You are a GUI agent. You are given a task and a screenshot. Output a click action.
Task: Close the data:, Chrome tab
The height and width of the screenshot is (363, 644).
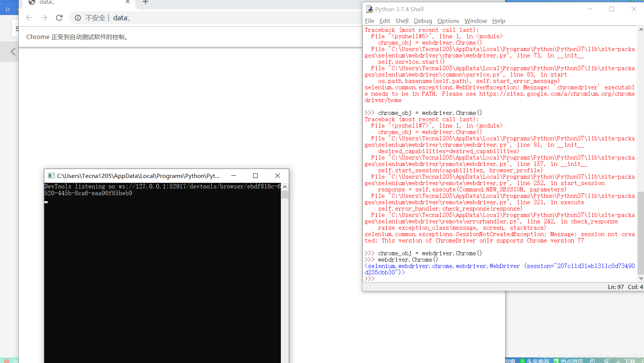tap(128, 2)
